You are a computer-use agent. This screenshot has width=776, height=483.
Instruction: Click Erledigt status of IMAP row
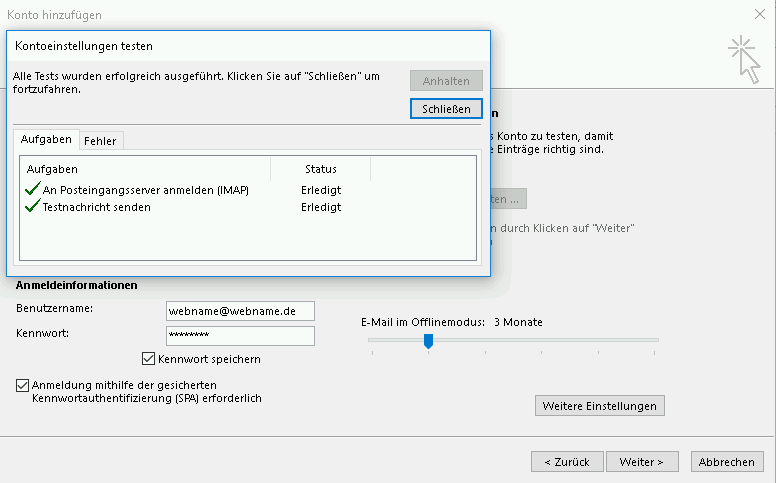point(321,190)
